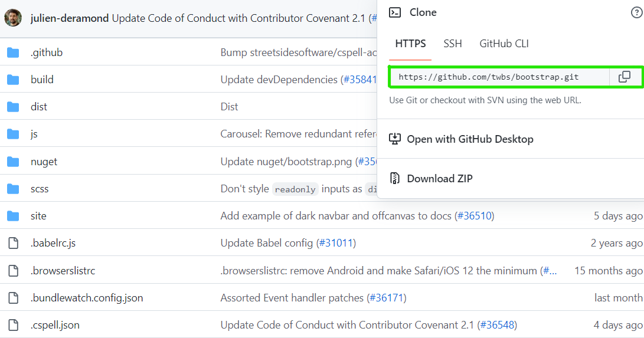Switch to the HTTPS clone tab
The image size is (644, 338).
410,44
